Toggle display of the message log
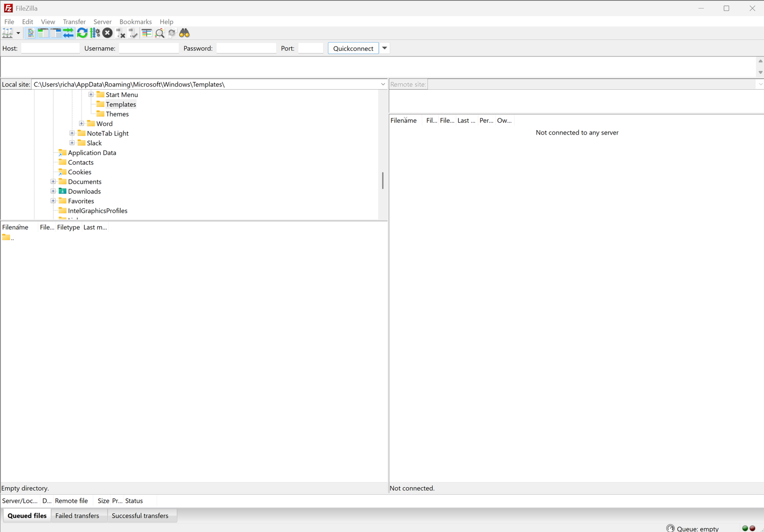Screen dimensions: 764x532 [x=30, y=33]
